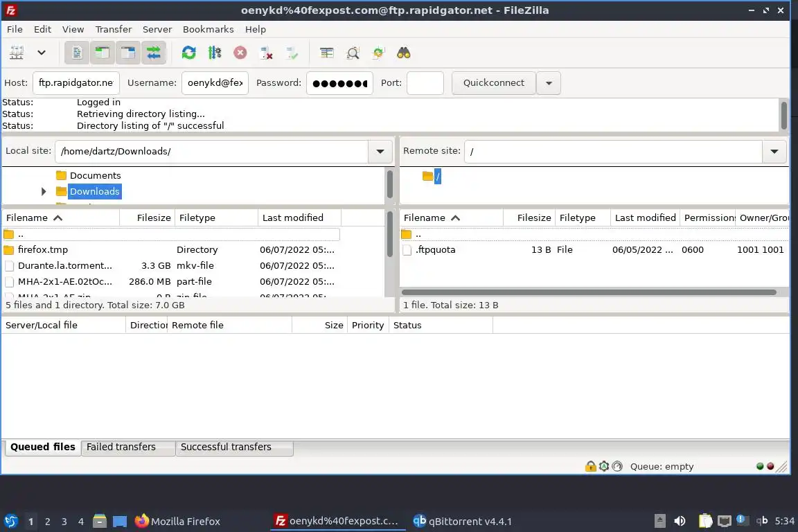Open Mozilla Firefox from taskbar
This screenshot has width=798, height=532.
(x=177, y=522)
